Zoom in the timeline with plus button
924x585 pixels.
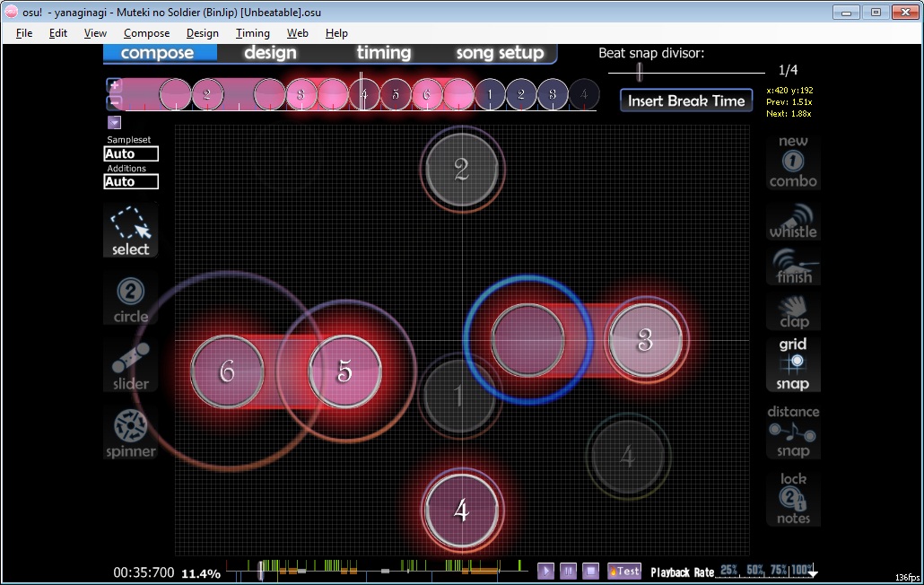114,85
